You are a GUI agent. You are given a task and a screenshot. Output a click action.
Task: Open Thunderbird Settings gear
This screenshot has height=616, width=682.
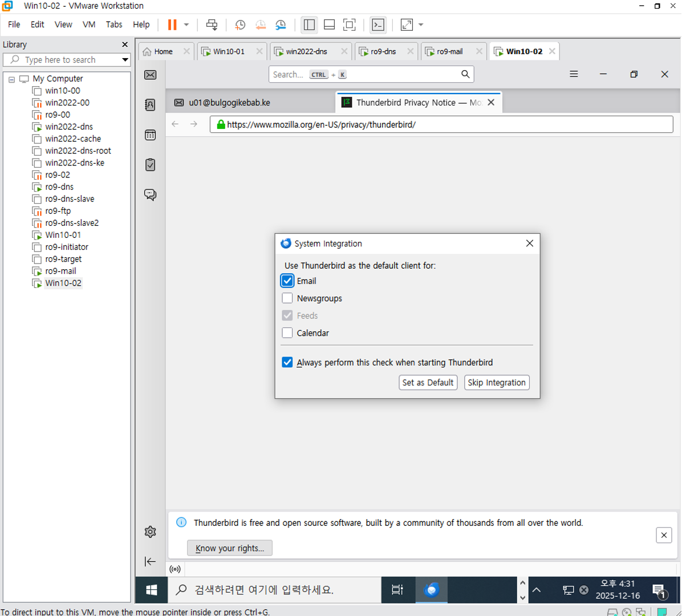point(150,532)
